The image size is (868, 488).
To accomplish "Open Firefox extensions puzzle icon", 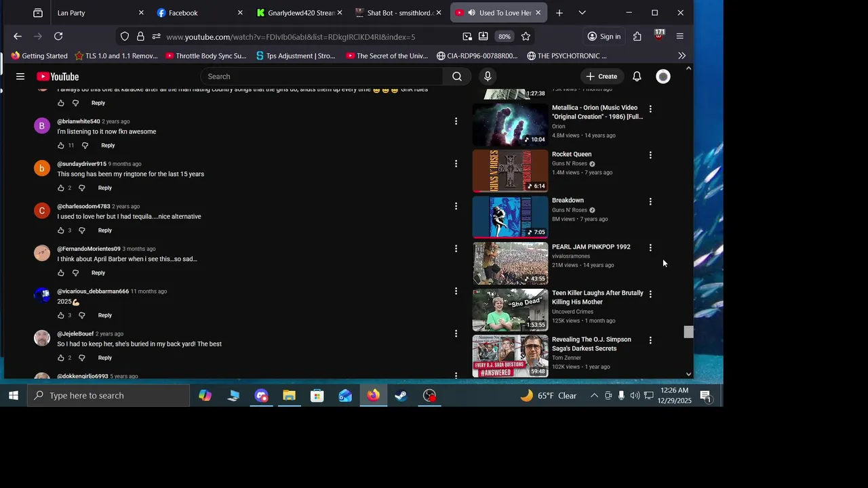I will point(637,37).
